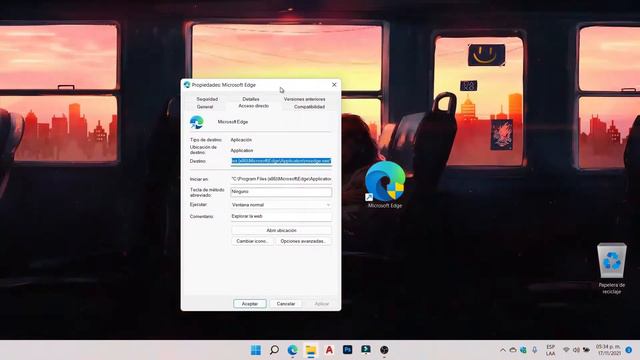Screen dimensions: 640x360
Task: Click the microphone tray icon
Action: 535,350
